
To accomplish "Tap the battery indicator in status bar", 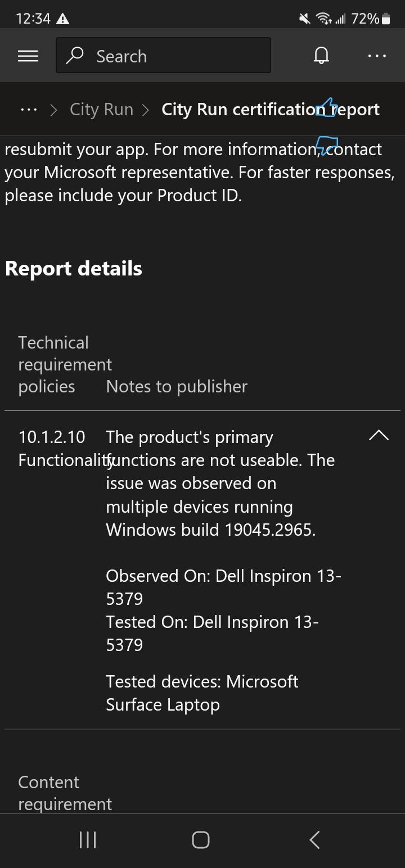I will 386,17.
